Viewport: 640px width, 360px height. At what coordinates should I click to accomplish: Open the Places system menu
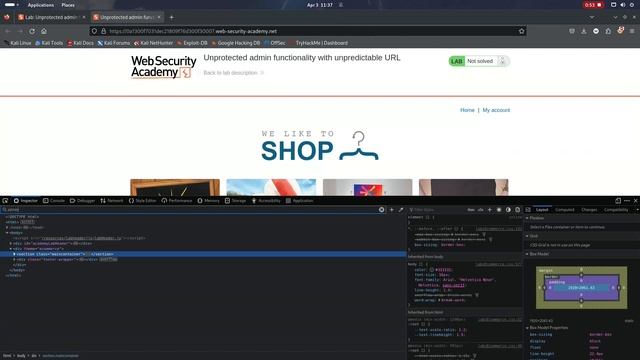(x=68, y=5)
